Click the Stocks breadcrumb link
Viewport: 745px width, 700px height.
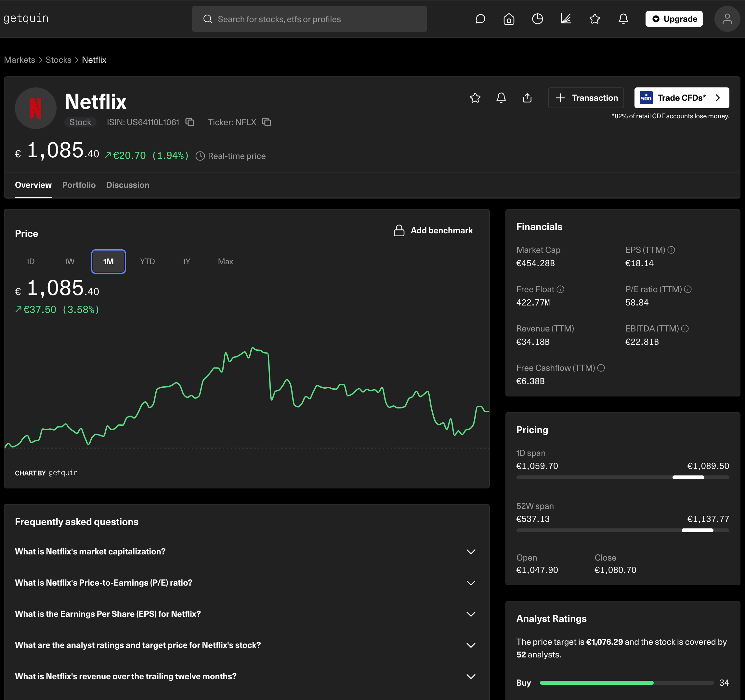[x=59, y=60]
